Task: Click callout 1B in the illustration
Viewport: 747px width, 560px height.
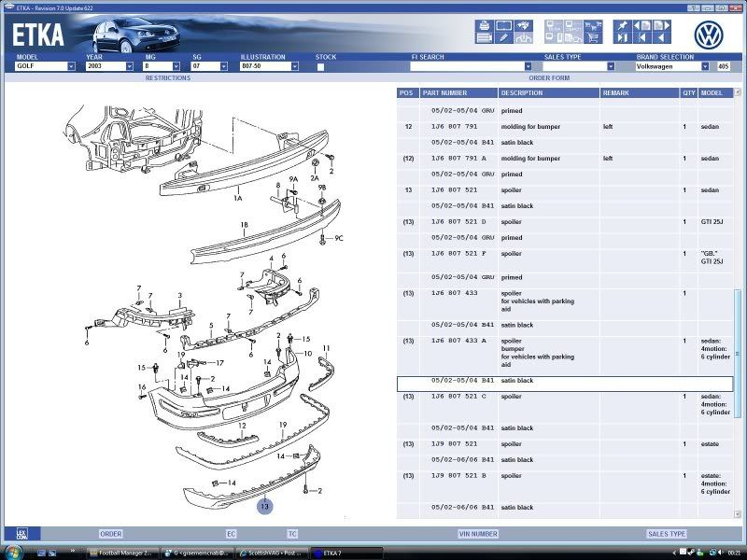Action: 245,224
